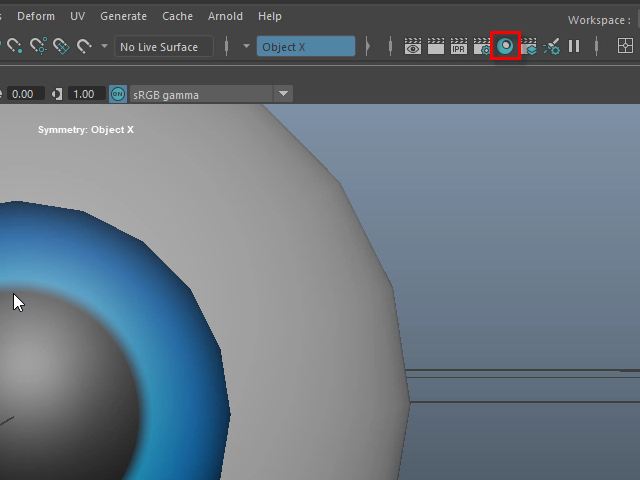Open Render Setup layers icon
The height and width of the screenshot is (480, 640).
529,46
